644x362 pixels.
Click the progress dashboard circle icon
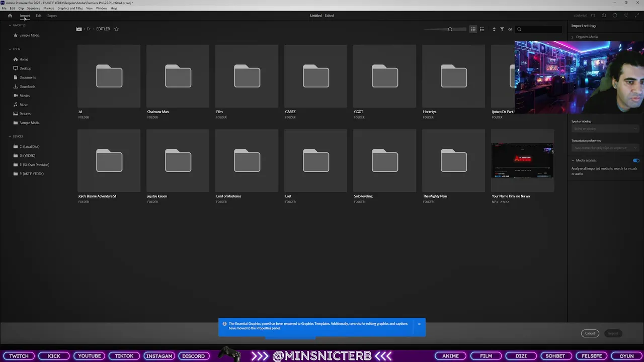(615, 16)
